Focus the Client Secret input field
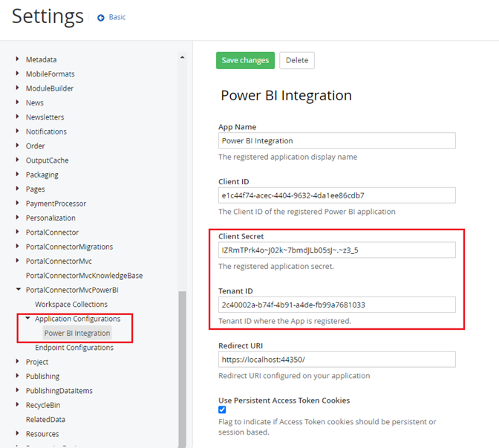 click(336, 250)
